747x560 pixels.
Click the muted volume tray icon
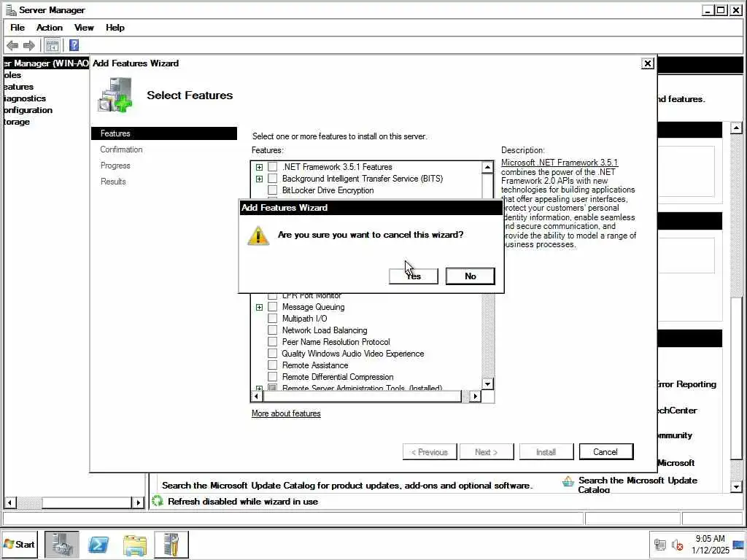point(678,545)
